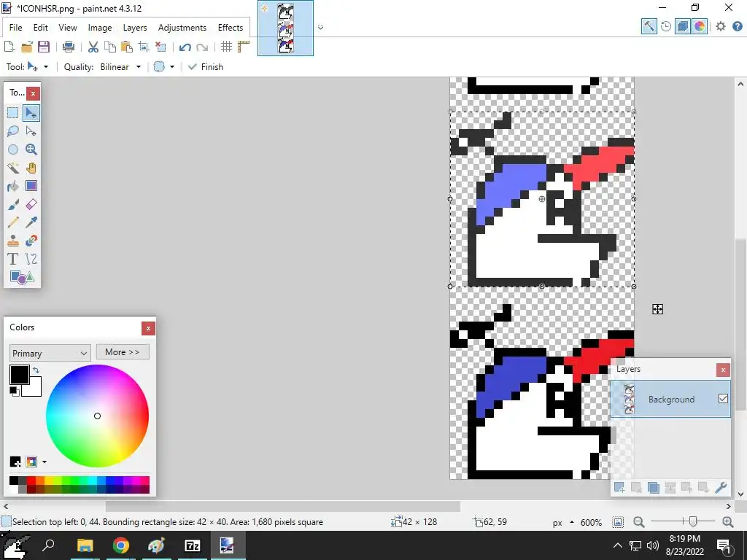
Task: Uncheck the Background layer visibility checkbox
Action: tap(723, 399)
